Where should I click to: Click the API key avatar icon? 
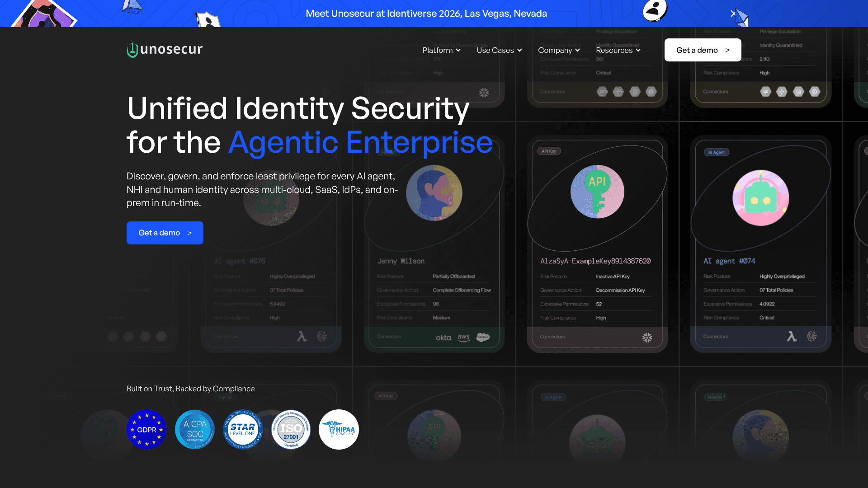point(597,192)
